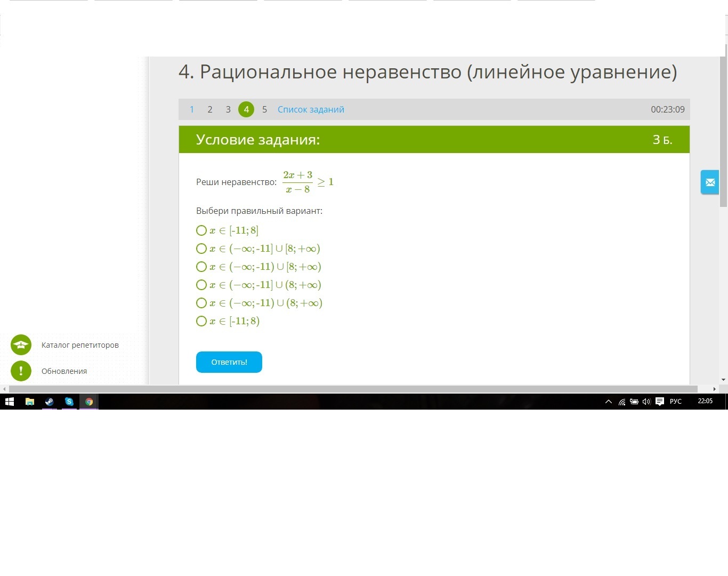This screenshot has height=576, width=728.
Task: Open the Список заданий link
Action: coord(311,109)
